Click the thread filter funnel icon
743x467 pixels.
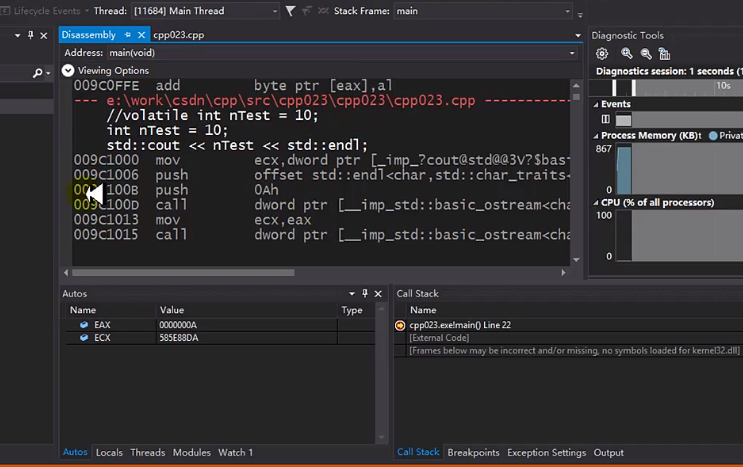pyautogui.click(x=290, y=11)
